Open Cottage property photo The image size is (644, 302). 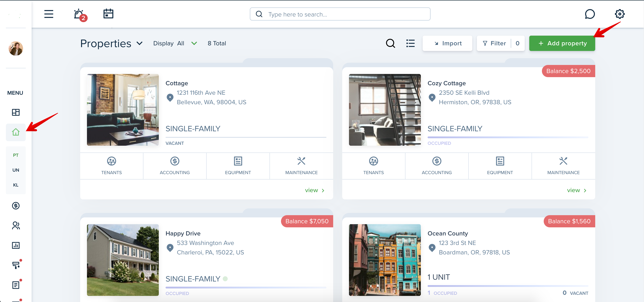point(123,110)
